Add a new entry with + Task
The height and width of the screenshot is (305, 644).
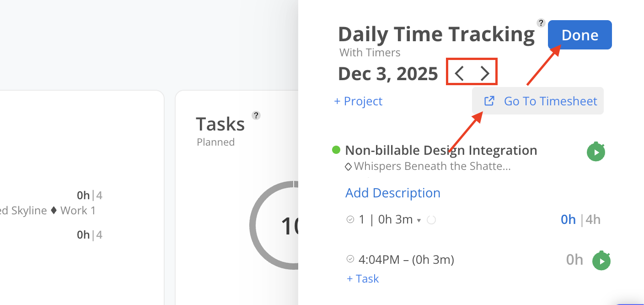(x=363, y=279)
